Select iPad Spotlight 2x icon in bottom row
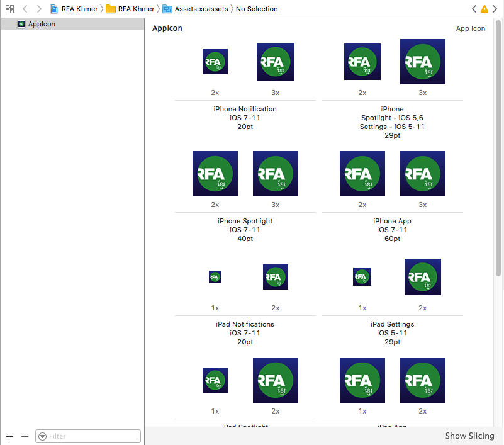504x445 pixels. tap(276, 380)
